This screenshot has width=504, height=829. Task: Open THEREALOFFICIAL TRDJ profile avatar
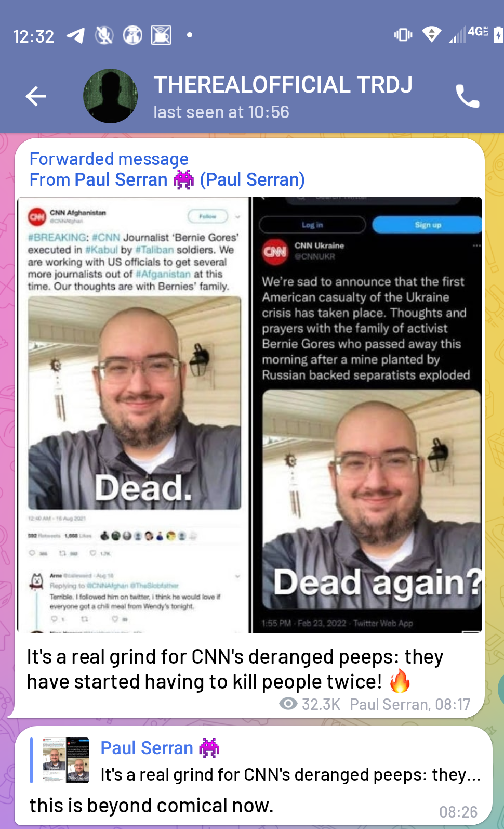pyautogui.click(x=111, y=96)
